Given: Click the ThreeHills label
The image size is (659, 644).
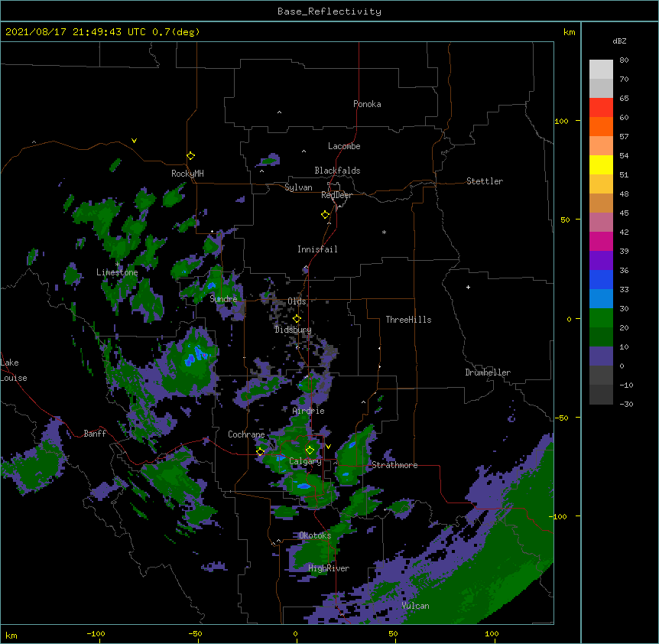Looking at the screenshot, I should pyautogui.click(x=408, y=320).
